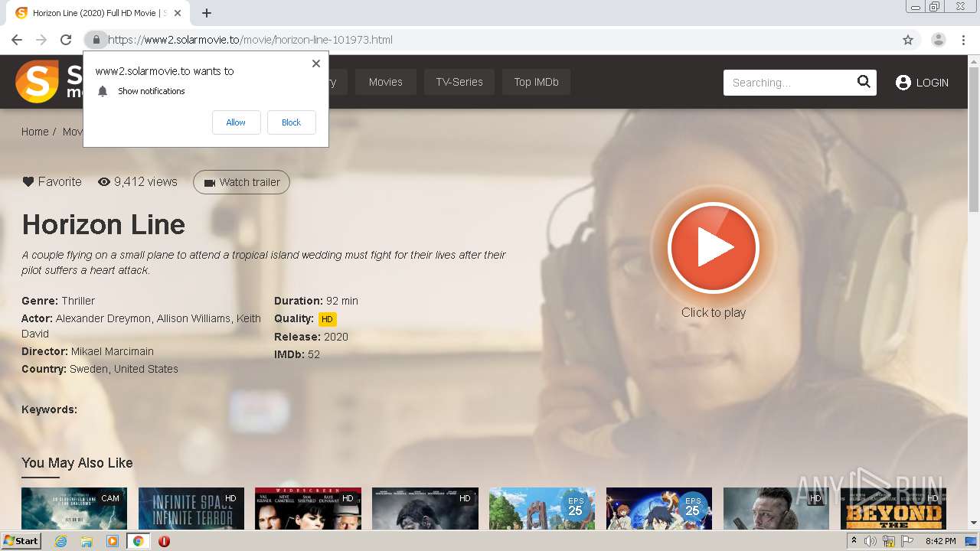
Task: Open a new tab with plus button
Action: (207, 13)
